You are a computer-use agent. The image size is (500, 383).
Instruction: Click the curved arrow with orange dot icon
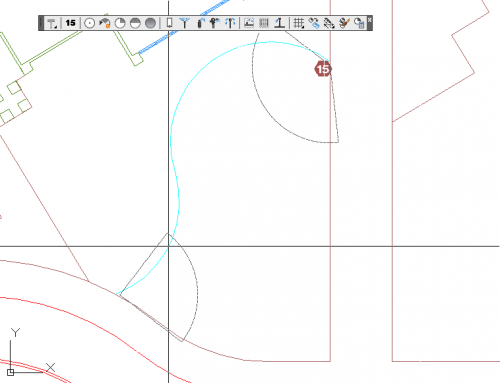105,23
